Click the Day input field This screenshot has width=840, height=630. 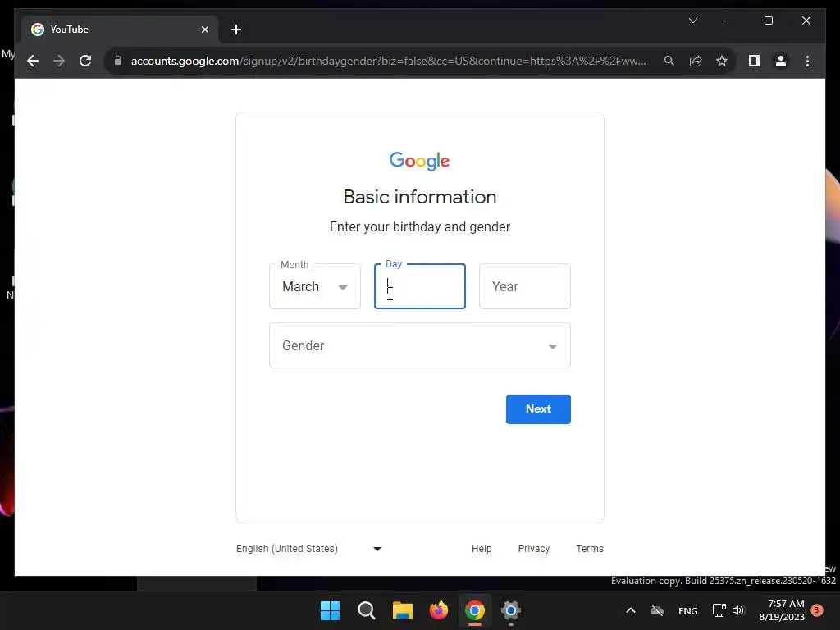419,286
